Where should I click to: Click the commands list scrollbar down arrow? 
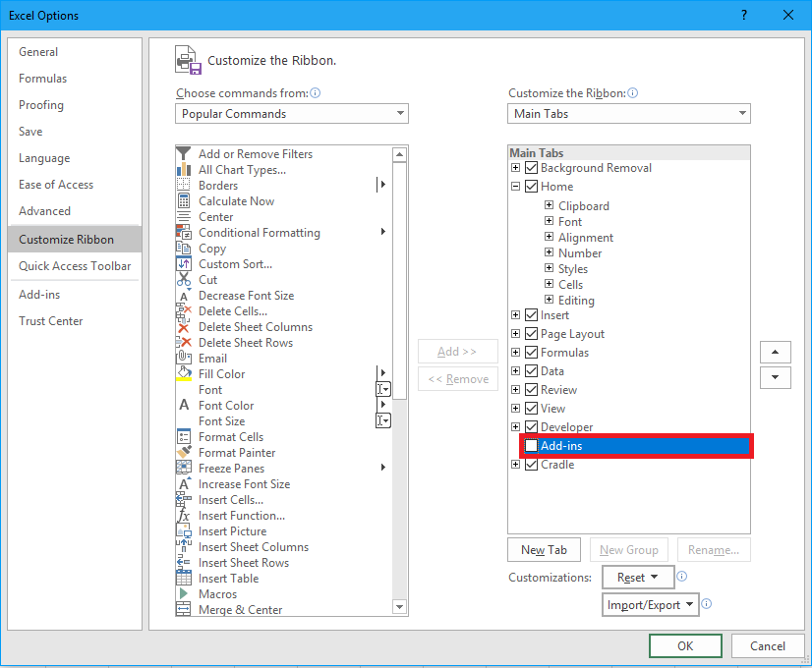pos(399,607)
